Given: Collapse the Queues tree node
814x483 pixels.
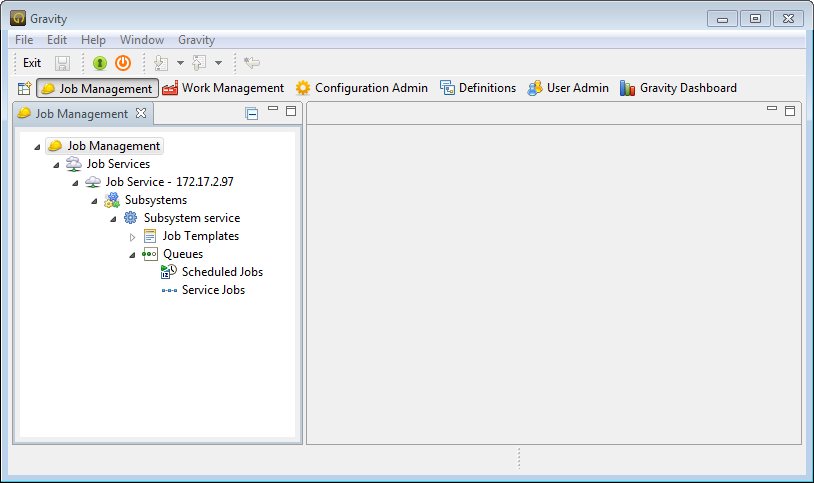Looking at the screenshot, I should tap(132, 255).
